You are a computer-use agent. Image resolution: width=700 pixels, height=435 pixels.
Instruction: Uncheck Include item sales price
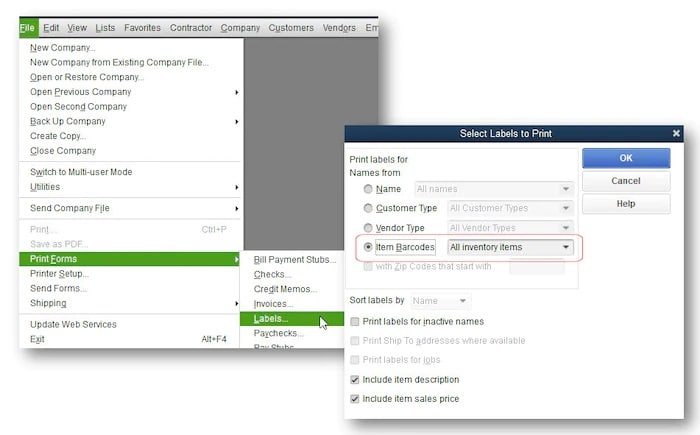pos(355,399)
